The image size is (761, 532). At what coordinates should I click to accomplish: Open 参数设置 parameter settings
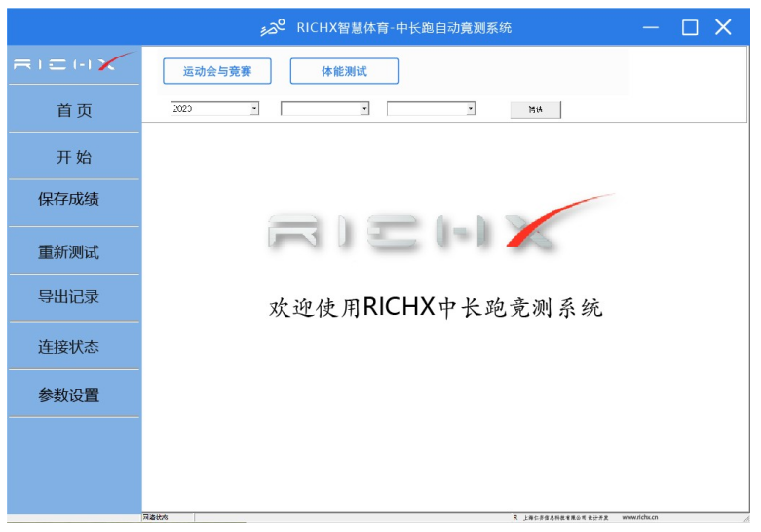pyautogui.click(x=69, y=396)
